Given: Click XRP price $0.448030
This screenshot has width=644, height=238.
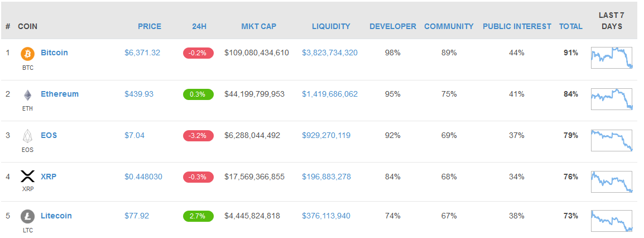Looking at the screenshot, I should 143,177.
